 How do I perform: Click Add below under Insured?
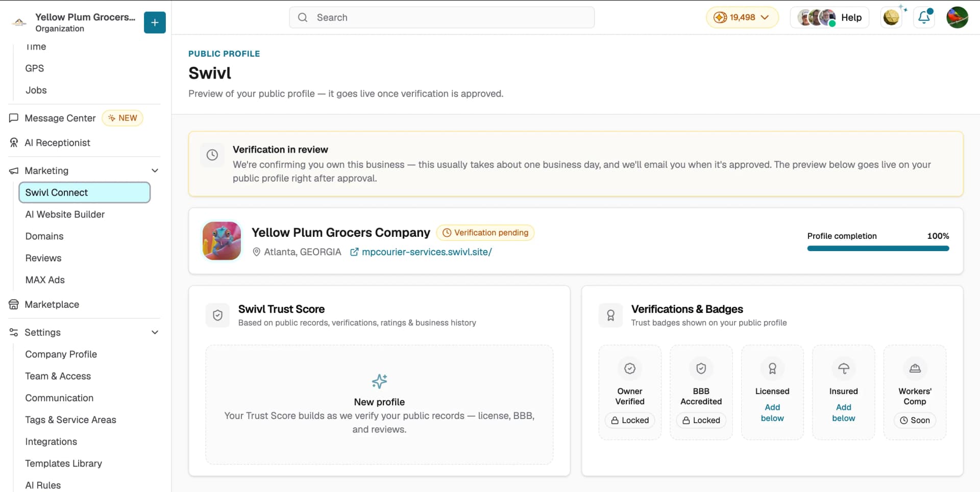(844, 413)
